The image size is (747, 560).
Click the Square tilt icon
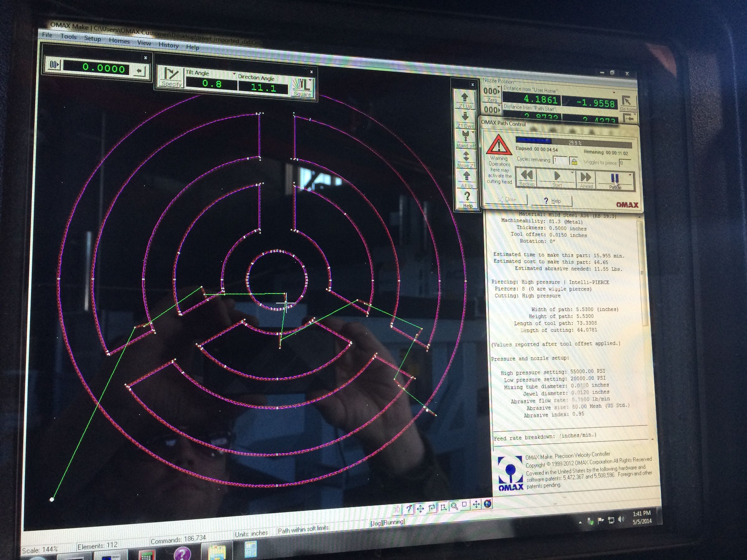point(303,87)
